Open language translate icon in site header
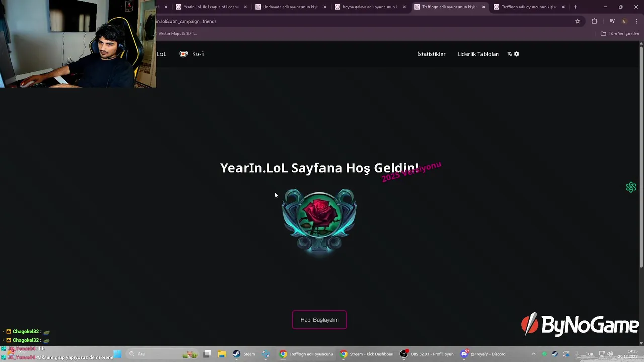Screen dimensions: 644x362 (510, 54)
